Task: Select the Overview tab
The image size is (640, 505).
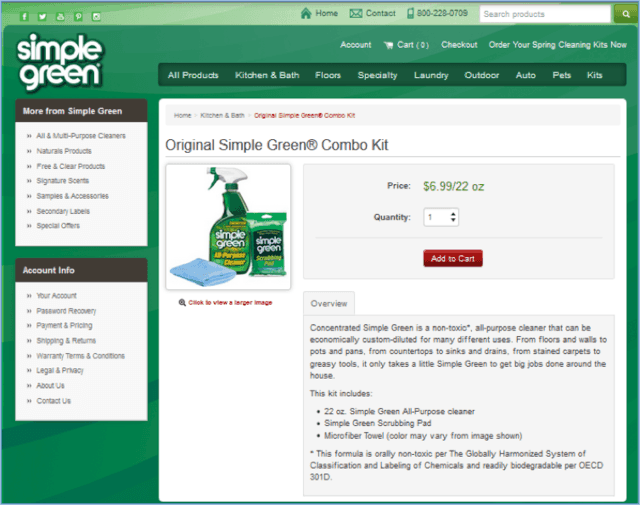Action: click(x=329, y=303)
